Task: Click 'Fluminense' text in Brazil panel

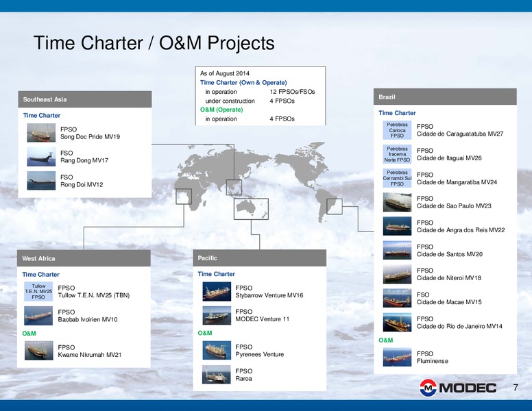Action: (x=432, y=361)
